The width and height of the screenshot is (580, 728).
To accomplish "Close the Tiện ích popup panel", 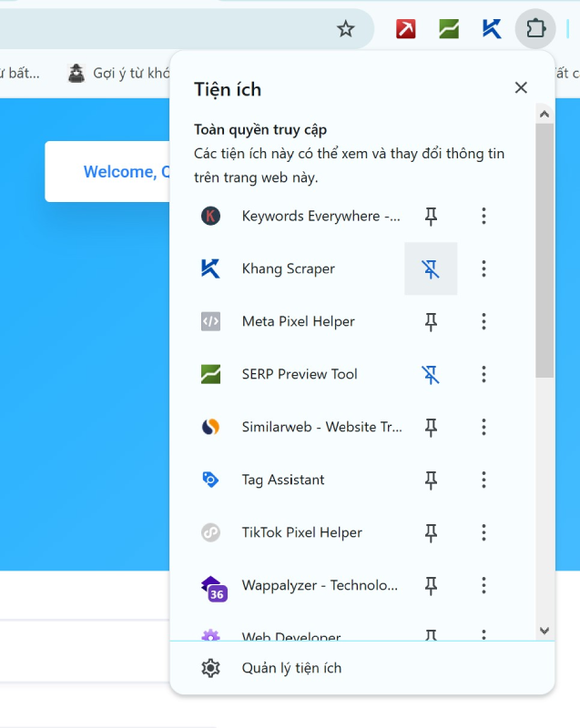I will tap(521, 88).
